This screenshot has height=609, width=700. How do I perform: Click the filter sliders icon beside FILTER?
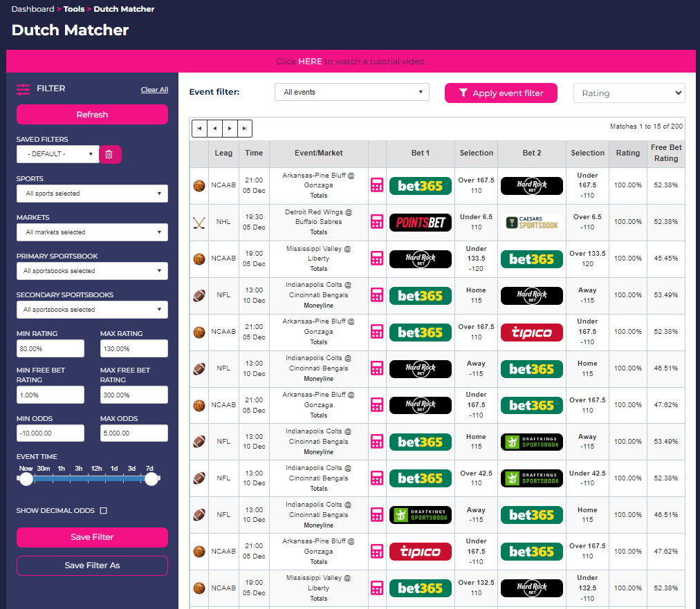pyautogui.click(x=24, y=88)
